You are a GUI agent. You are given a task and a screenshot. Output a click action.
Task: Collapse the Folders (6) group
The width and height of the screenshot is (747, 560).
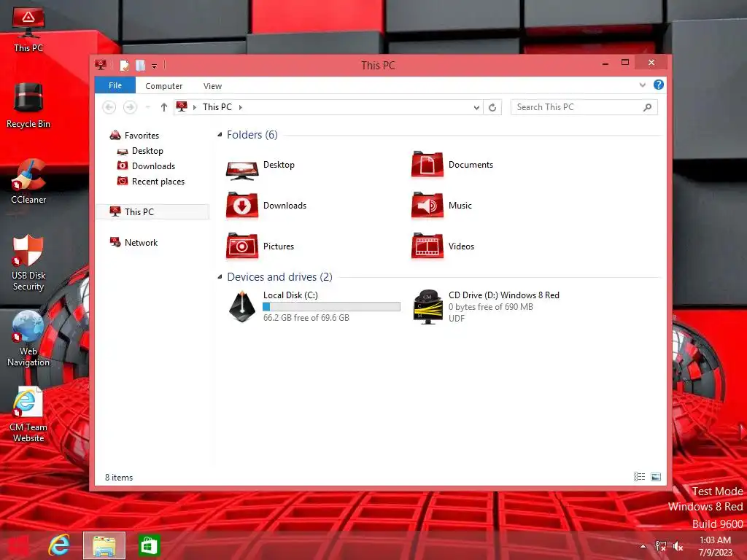coord(220,135)
